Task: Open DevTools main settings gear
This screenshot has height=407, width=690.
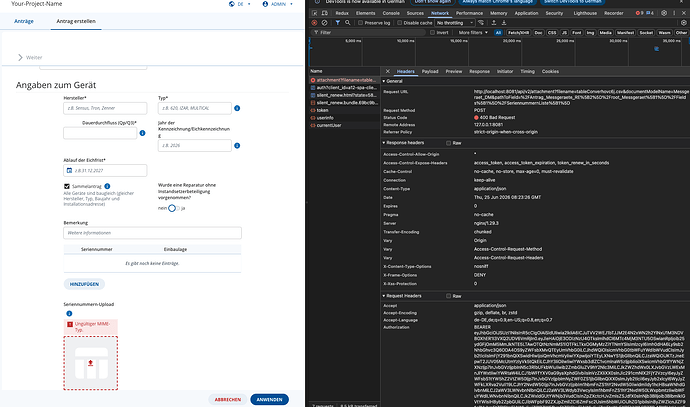Action: (x=664, y=13)
